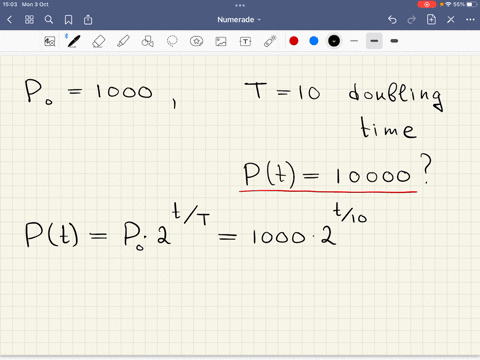Select the Pen tool
Image resolution: width=480 pixels, height=360 pixels.
pyautogui.click(x=73, y=41)
